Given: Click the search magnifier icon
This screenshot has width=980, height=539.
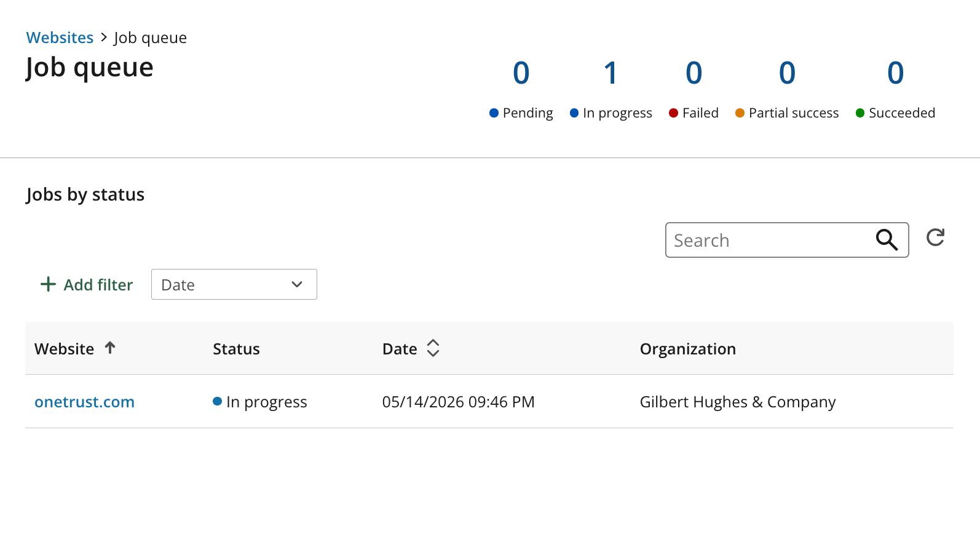Looking at the screenshot, I should [887, 240].
